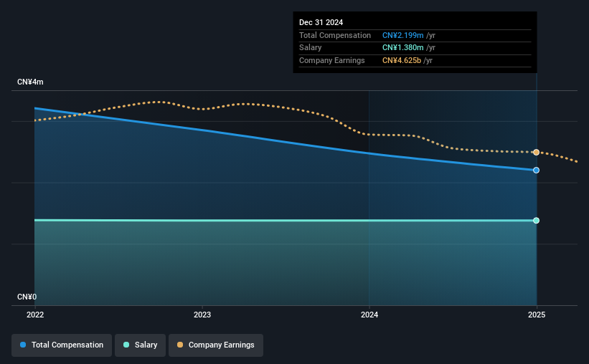Click the blue Total Compensation data point marker

(537, 171)
